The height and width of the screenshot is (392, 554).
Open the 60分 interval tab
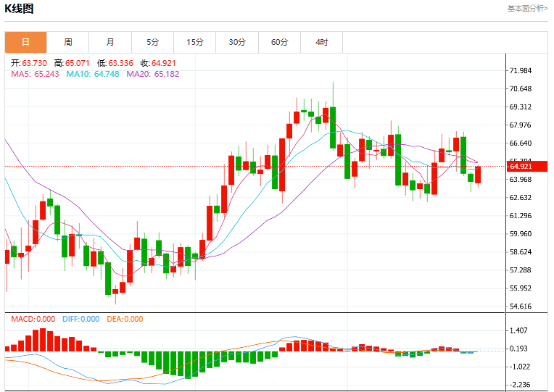coord(279,42)
